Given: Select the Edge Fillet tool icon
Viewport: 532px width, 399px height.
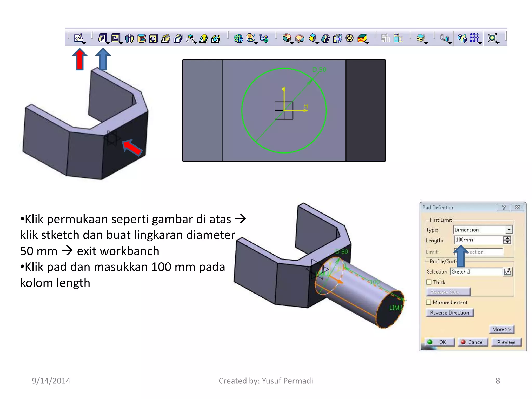Looking at the screenshot, I should [x=287, y=38].
